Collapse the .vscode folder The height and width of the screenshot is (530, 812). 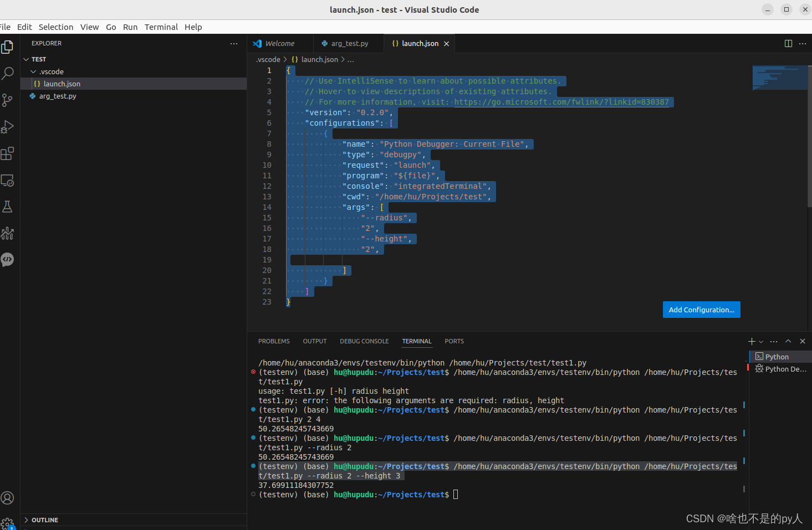coord(34,71)
